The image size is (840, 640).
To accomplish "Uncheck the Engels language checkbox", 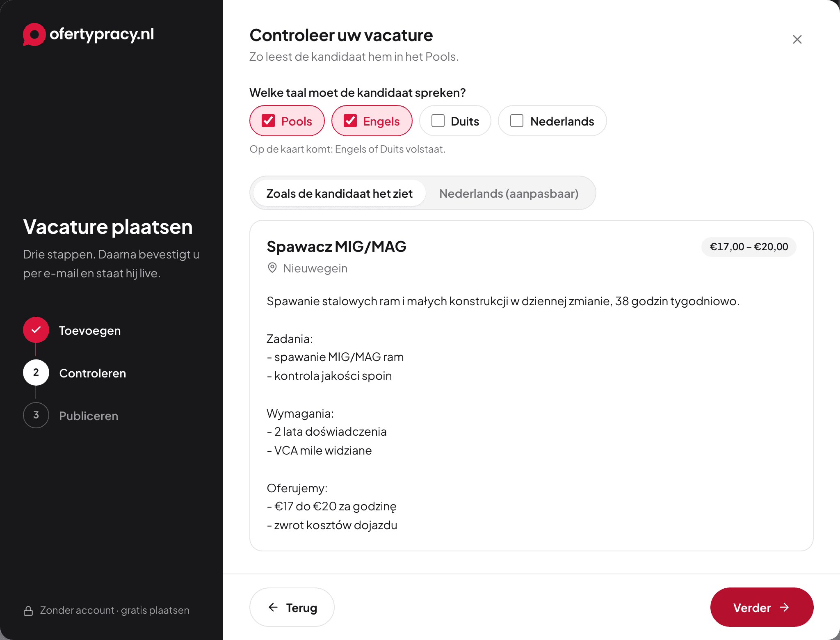I will point(350,121).
